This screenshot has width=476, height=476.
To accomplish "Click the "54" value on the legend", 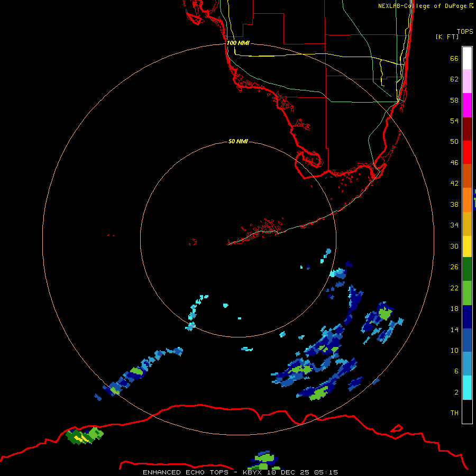I will pyautogui.click(x=454, y=121).
